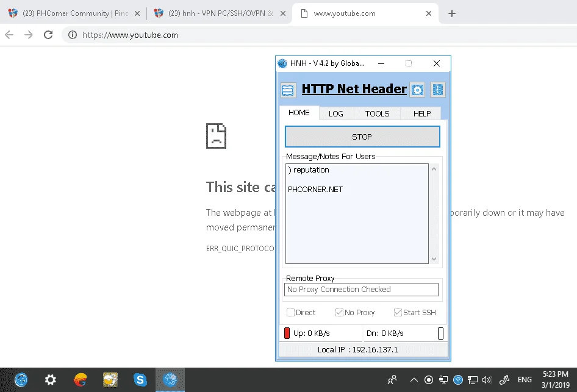Click the Remote Proxy input field
577x392 pixels.
(x=361, y=290)
